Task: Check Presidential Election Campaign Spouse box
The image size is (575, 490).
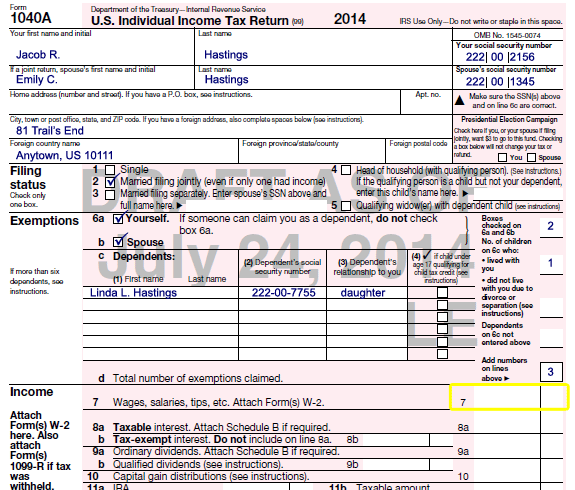Action: pos(531,157)
